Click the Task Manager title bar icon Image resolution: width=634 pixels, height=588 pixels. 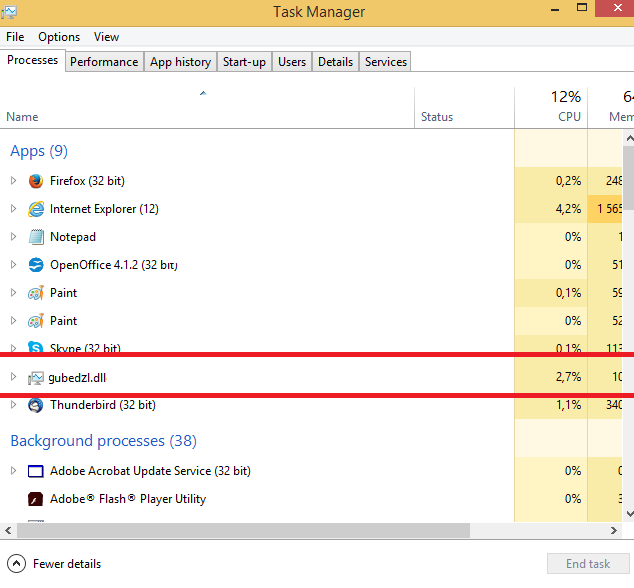pyautogui.click(x=8, y=12)
